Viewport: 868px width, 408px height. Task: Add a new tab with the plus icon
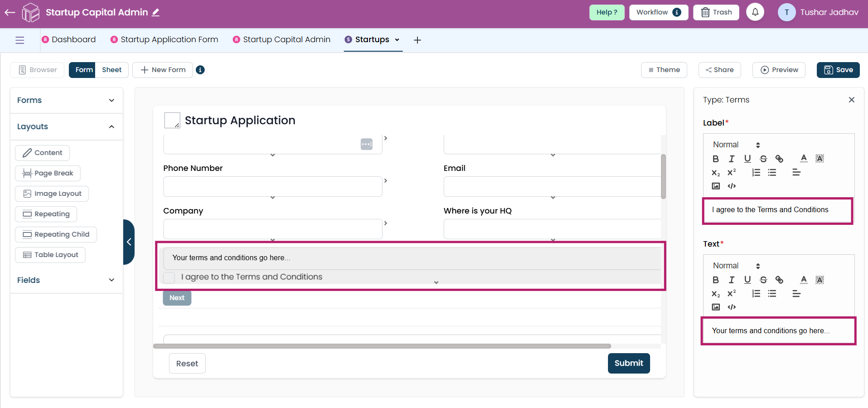tap(417, 40)
